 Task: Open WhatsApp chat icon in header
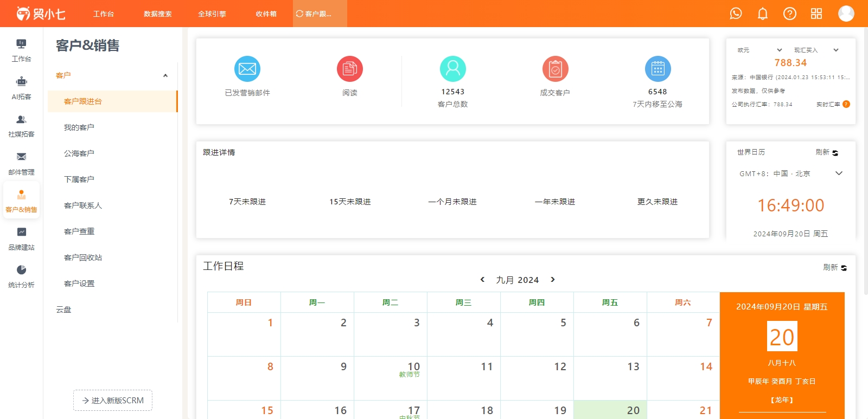736,14
